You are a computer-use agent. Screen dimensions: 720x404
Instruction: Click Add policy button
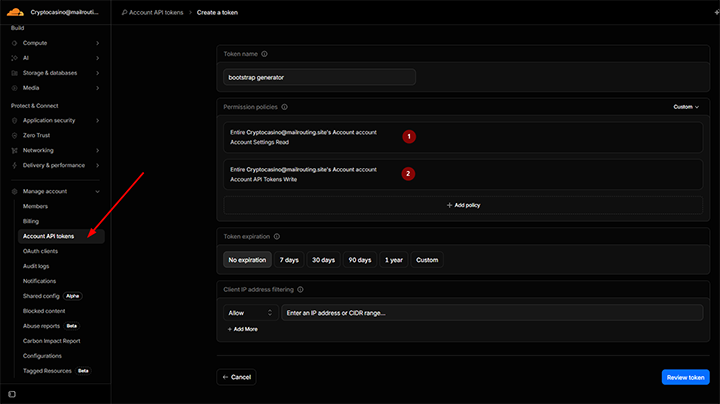coord(463,205)
